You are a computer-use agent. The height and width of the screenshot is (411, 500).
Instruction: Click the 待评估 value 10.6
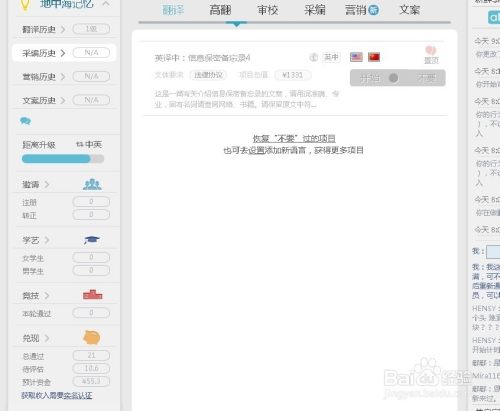pyautogui.click(x=91, y=368)
